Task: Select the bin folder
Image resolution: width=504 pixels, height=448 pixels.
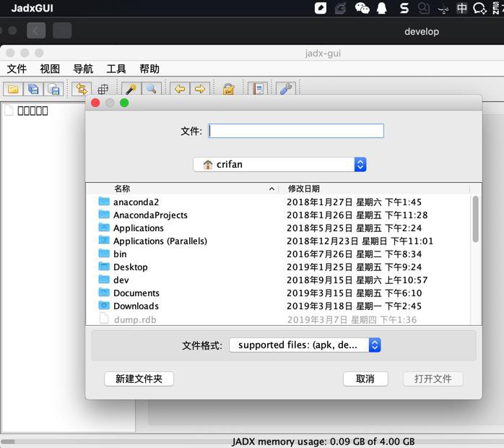Action: tap(278, 254)
